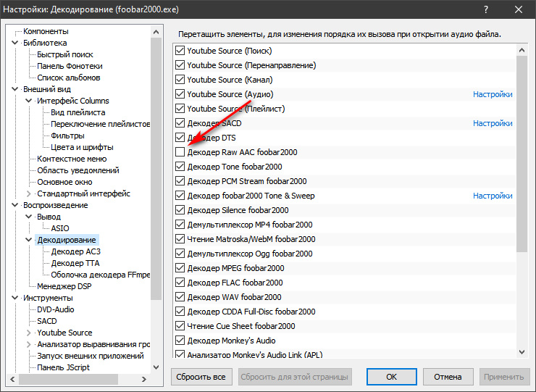
Task: Click tree panel scroll down arrow
Action: (x=156, y=367)
